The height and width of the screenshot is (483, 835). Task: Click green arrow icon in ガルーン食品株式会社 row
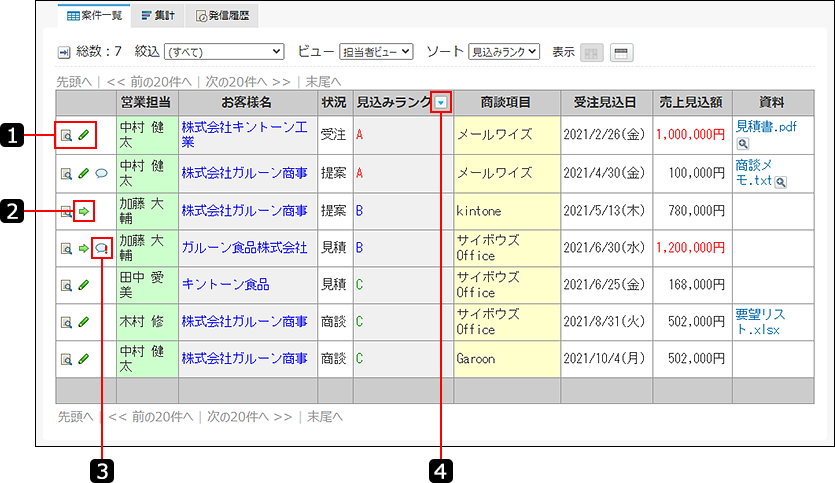[84, 248]
